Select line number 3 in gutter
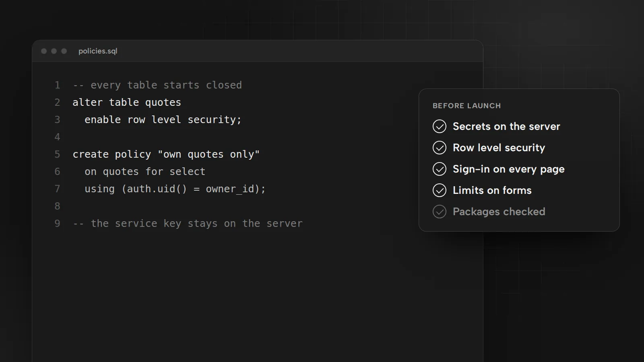The image size is (644, 362). tap(57, 120)
